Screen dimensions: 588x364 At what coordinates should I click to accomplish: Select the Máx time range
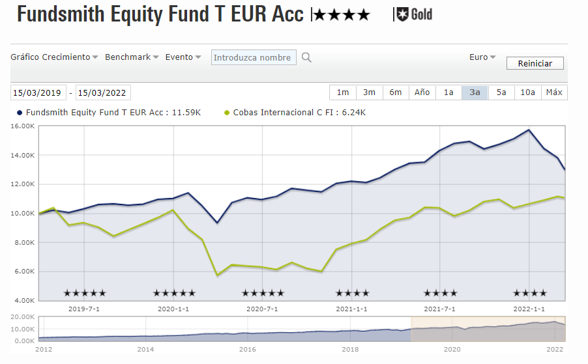(x=554, y=92)
